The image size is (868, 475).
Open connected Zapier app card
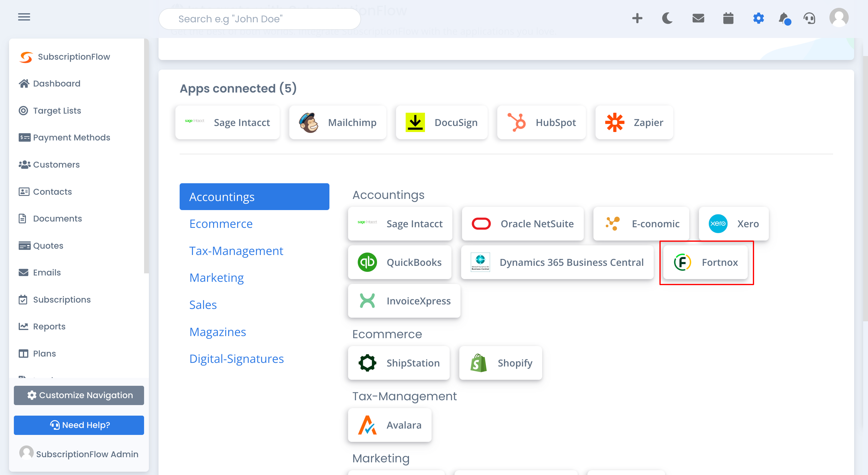(x=634, y=122)
